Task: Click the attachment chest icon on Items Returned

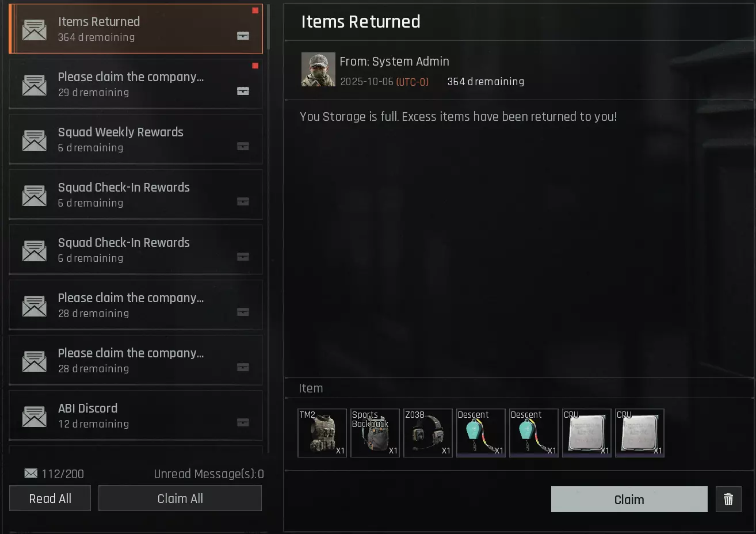Action: [x=243, y=36]
